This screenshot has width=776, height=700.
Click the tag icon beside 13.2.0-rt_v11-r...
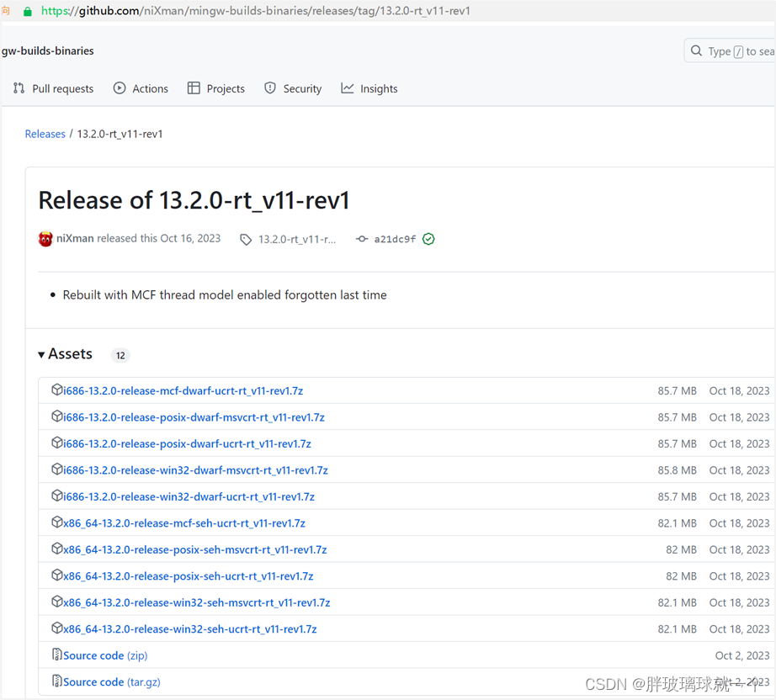tap(246, 240)
